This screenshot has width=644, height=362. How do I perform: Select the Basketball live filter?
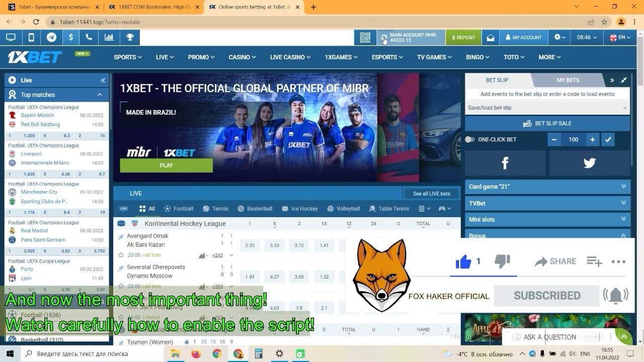(x=255, y=209)
